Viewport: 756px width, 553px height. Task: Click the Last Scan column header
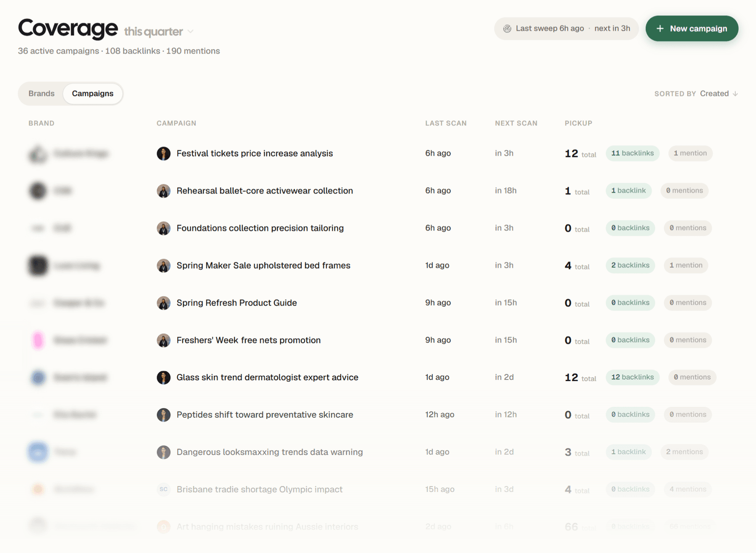point(446,124)
